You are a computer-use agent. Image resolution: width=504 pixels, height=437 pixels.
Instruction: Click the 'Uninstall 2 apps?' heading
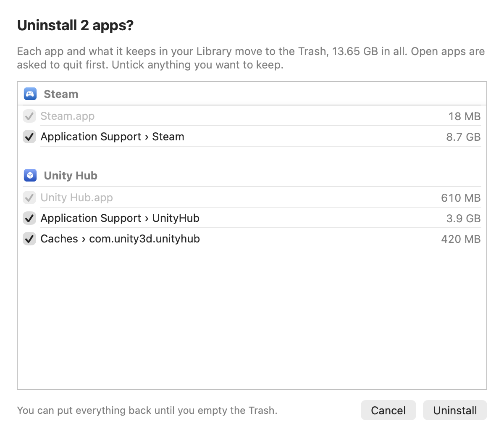(76, 26)
